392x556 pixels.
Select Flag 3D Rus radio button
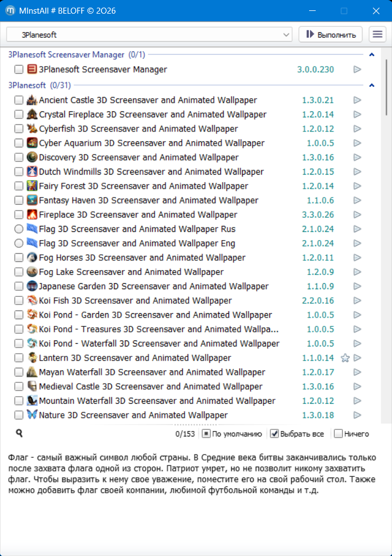[x=19, y=229]
